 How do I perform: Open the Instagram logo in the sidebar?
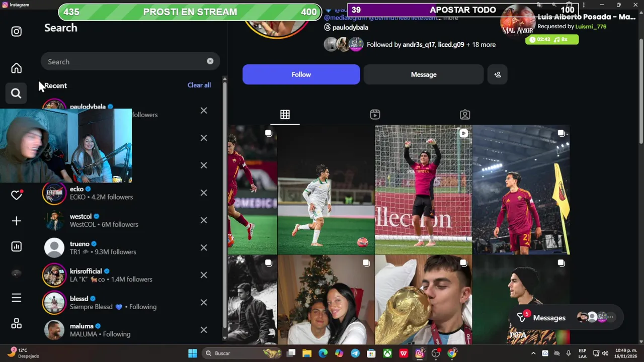click(x=17, y=31)
